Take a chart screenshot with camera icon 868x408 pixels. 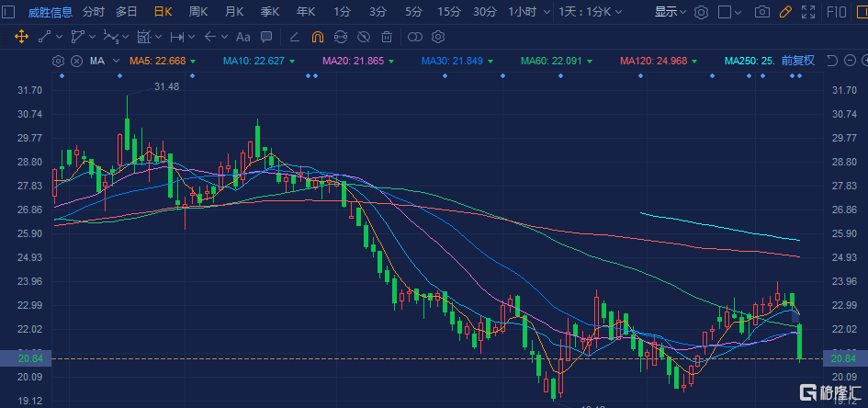point(761,13)
